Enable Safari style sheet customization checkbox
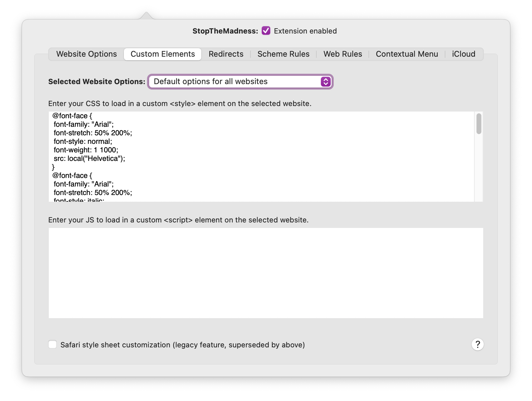Viewport: 532px width, 401px height. [x=53, y=345]
